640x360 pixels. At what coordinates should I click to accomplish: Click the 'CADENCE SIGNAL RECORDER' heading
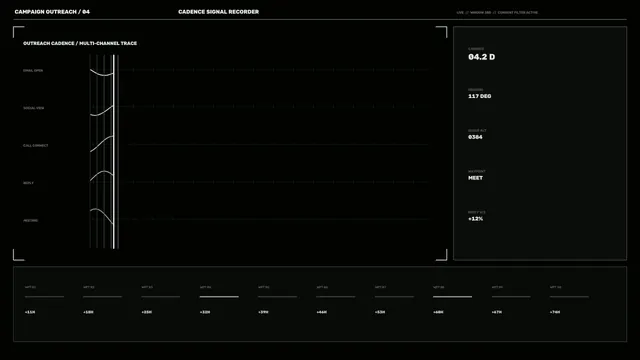[x=218, y=12]
